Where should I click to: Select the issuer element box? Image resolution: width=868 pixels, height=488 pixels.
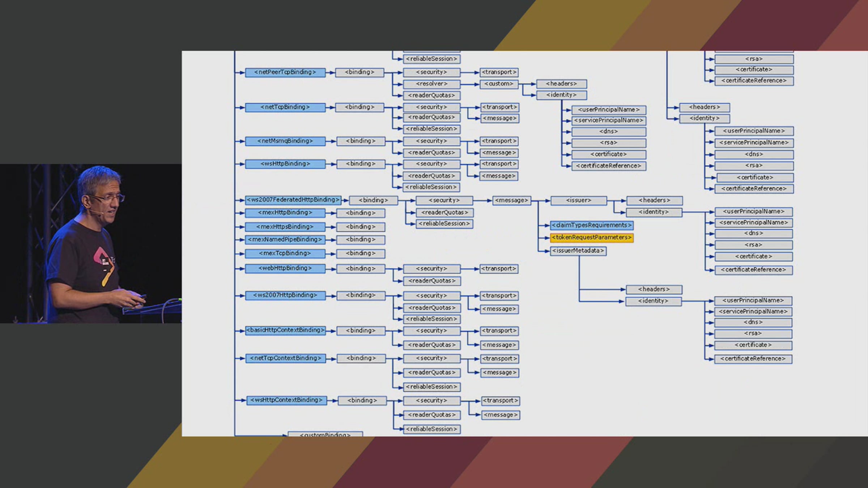point(578,201)
